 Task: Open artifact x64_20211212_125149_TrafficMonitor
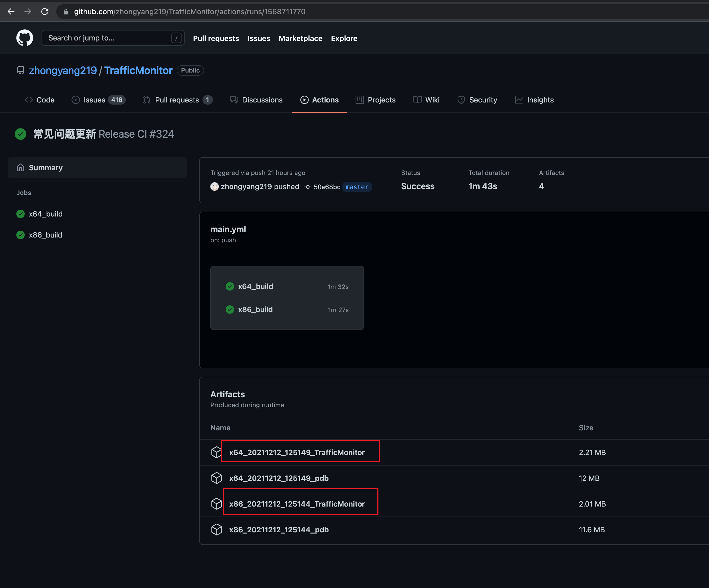(297, 452)
